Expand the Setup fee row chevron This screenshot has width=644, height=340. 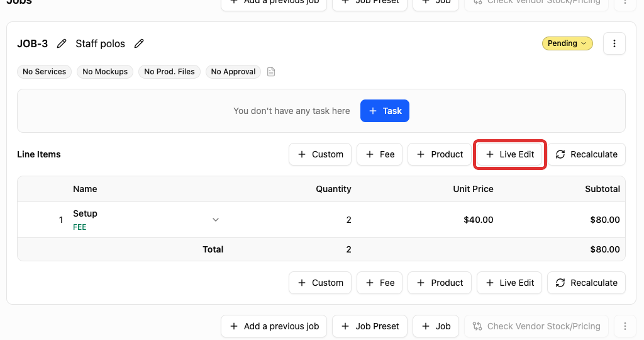click(216, 220)
